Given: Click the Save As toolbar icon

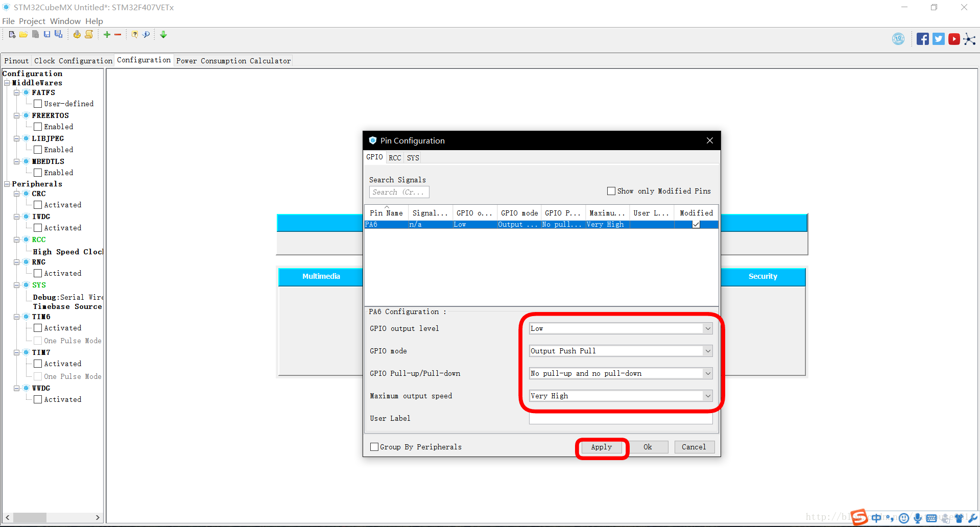Looking at the screenshot, I should (x=58, y=34).
